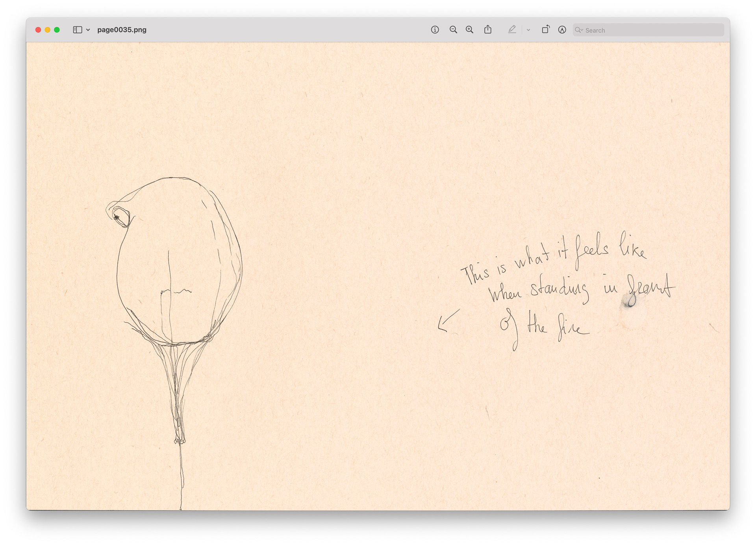The image size is (756, 545).
Task: Select the title bar filename chevron menu
Action: (x=87, y=30)
